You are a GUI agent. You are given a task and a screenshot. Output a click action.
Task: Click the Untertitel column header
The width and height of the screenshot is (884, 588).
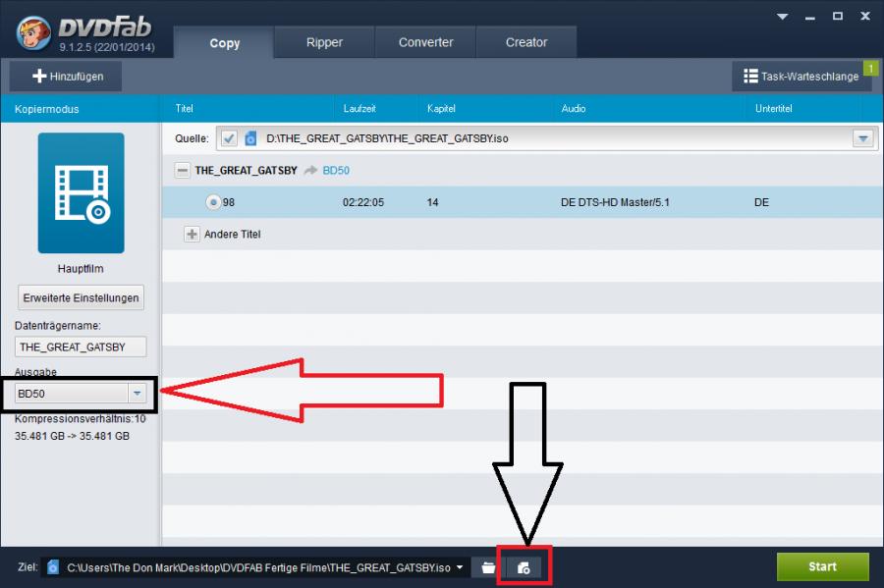point(774,108)
